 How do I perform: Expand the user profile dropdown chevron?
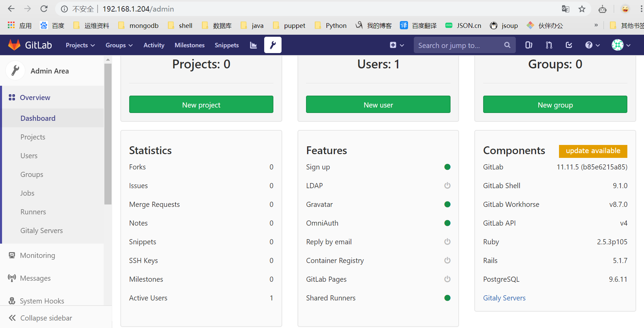(628, 45)
